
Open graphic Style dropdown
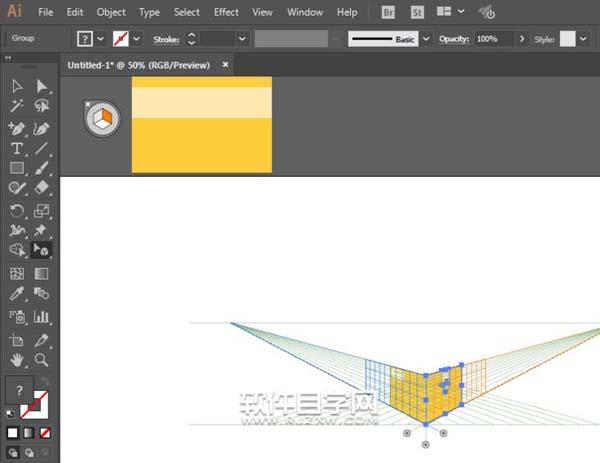584,39
